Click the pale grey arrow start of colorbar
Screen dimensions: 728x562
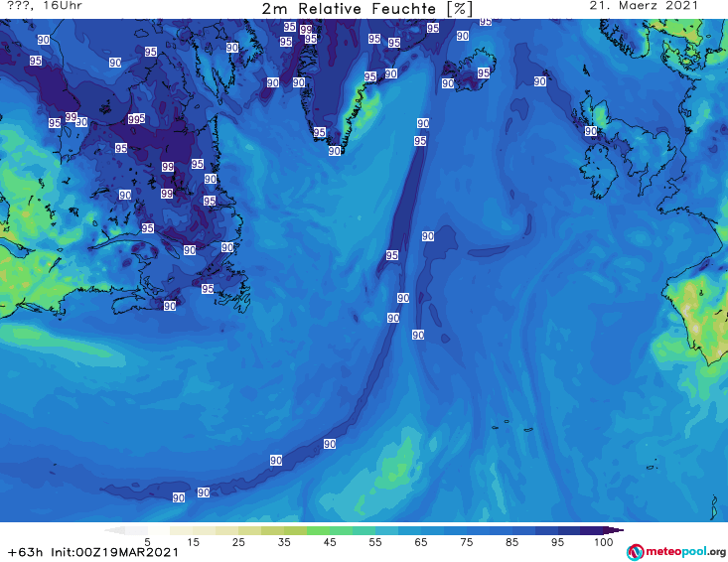pos(114,530)
